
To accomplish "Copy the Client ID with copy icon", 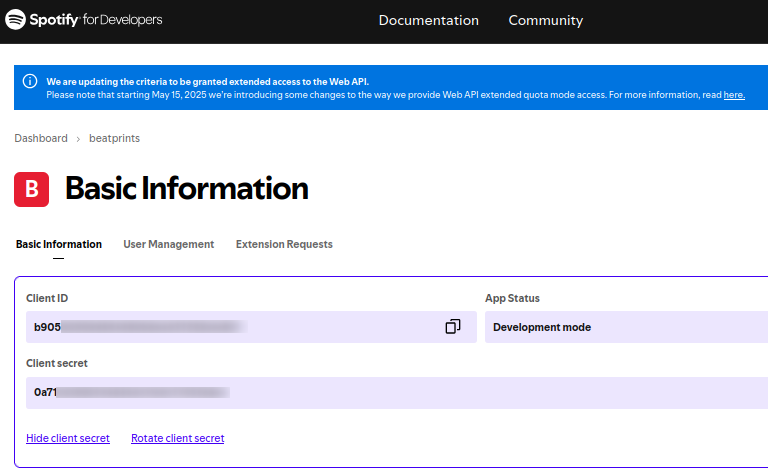I will [x=453, y=327].
